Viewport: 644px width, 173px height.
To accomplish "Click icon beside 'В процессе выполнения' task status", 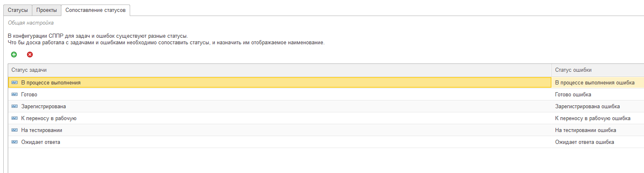I will [x=15, y=83].
